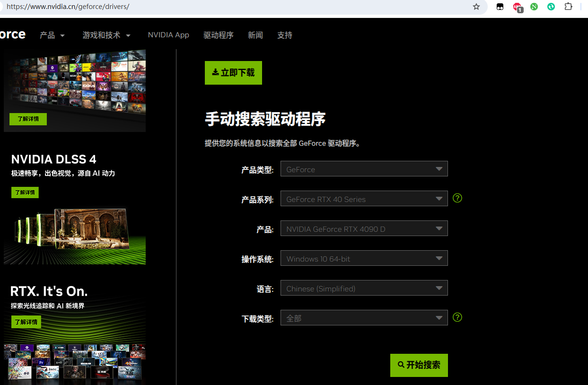Open the 产品类型 dropdown showing GeForce
This screenshot has height=385, width=588.
pyautogui.click(x=364, y=169)
